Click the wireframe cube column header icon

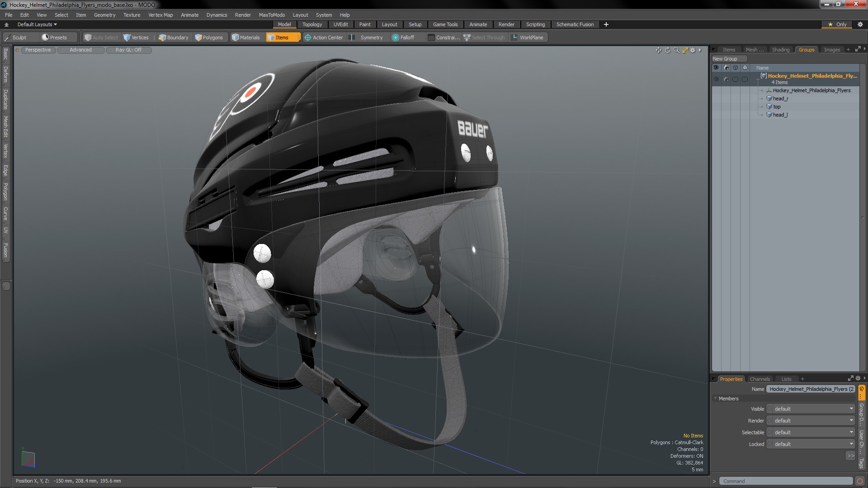(736, 68)
